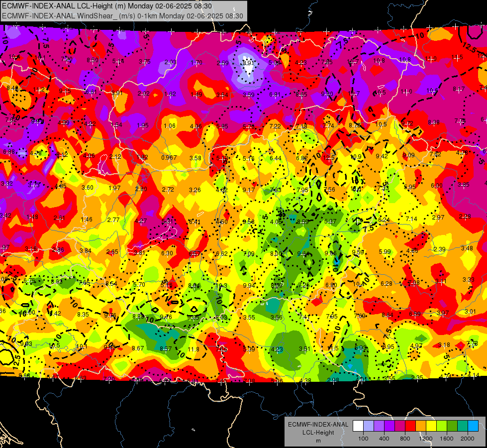Click the '2.97' wind shear value
This screenshot has width=487, height=448.
tap(438, 218)
